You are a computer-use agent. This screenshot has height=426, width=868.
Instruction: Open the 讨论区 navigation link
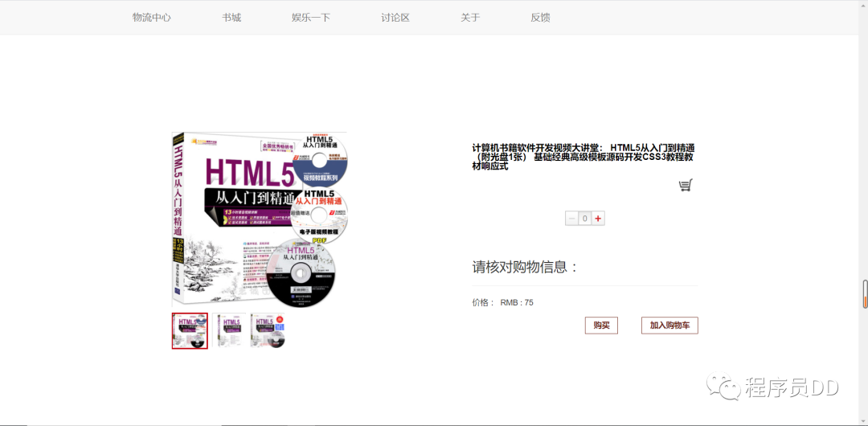point(395,17)
